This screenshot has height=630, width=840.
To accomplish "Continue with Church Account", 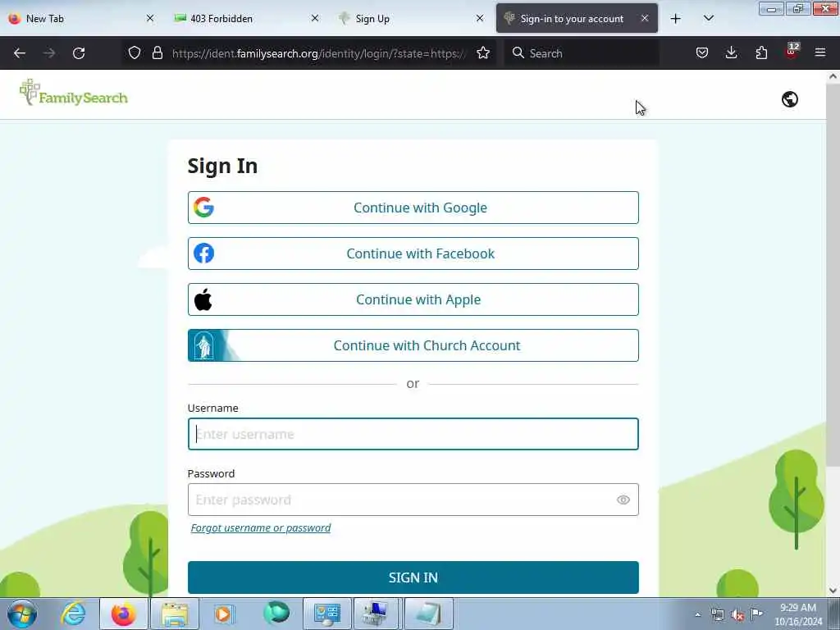I will [413, 345].
